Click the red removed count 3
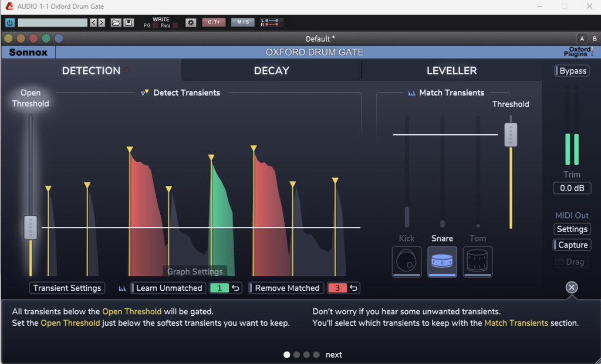Viewport: 601px width, 364px height. point(337,288)
